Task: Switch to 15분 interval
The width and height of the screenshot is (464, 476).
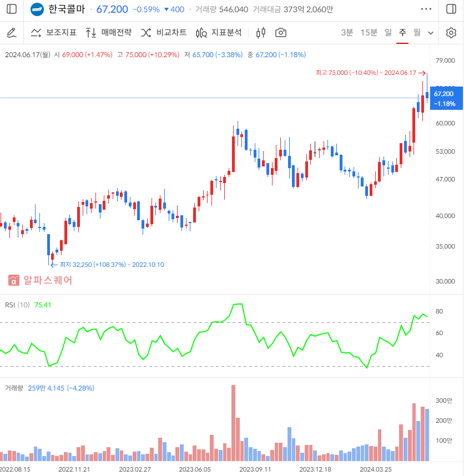Action: (x=369, y=33)
